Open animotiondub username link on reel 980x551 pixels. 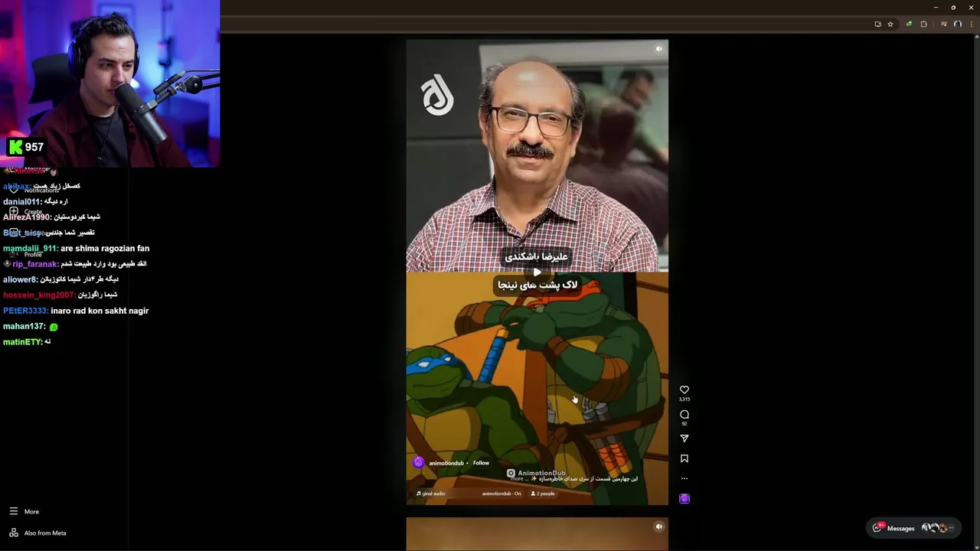[446, 463]
